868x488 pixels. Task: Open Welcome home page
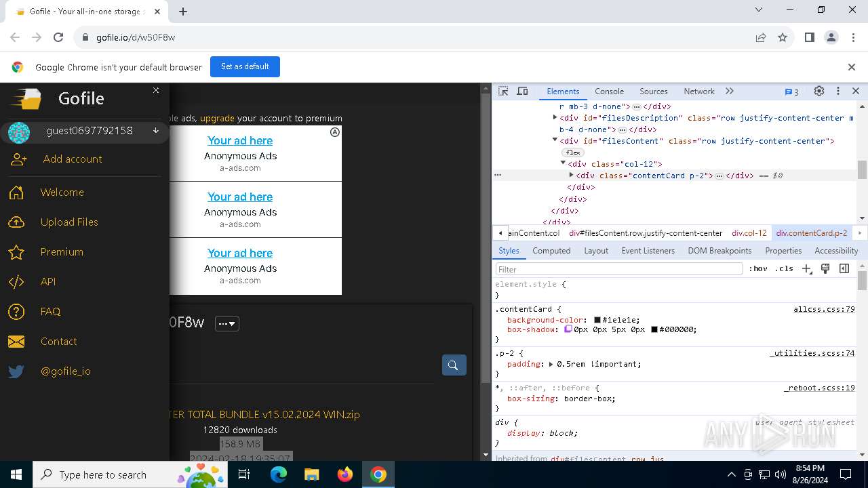(x=62, y=192)
